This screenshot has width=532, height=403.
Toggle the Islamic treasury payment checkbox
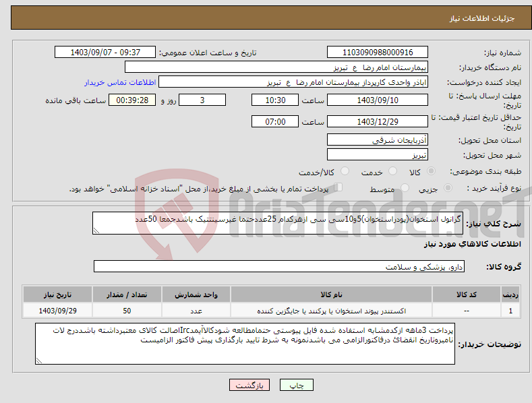point(338,187)
